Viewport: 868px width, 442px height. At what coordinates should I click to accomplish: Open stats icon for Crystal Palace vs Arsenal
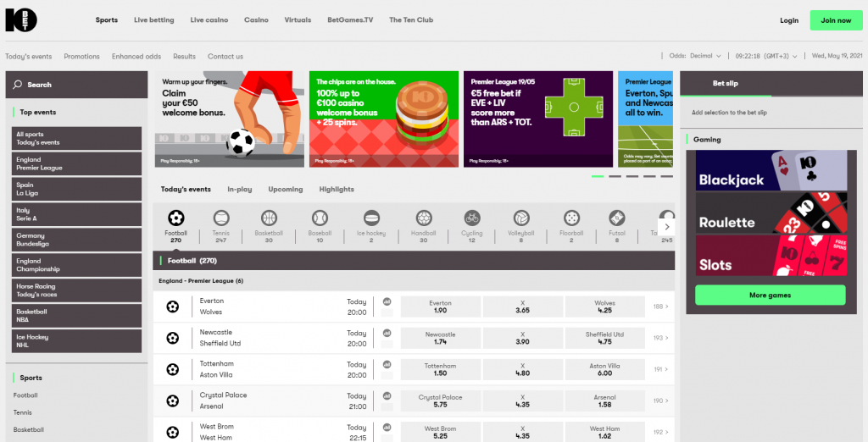[x=387, y=396]
